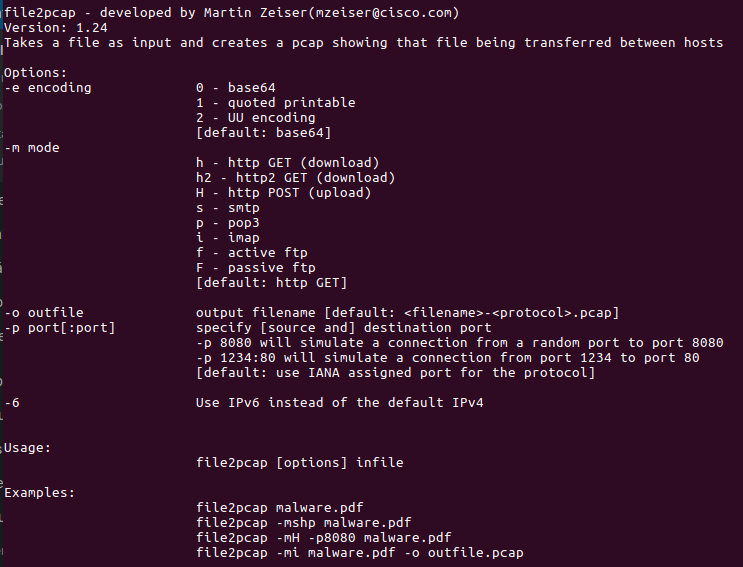The height and width of the screenshot is (567, 743).
Task: Click the '0 - base64' encoding entry
Action: coord(236,88)
